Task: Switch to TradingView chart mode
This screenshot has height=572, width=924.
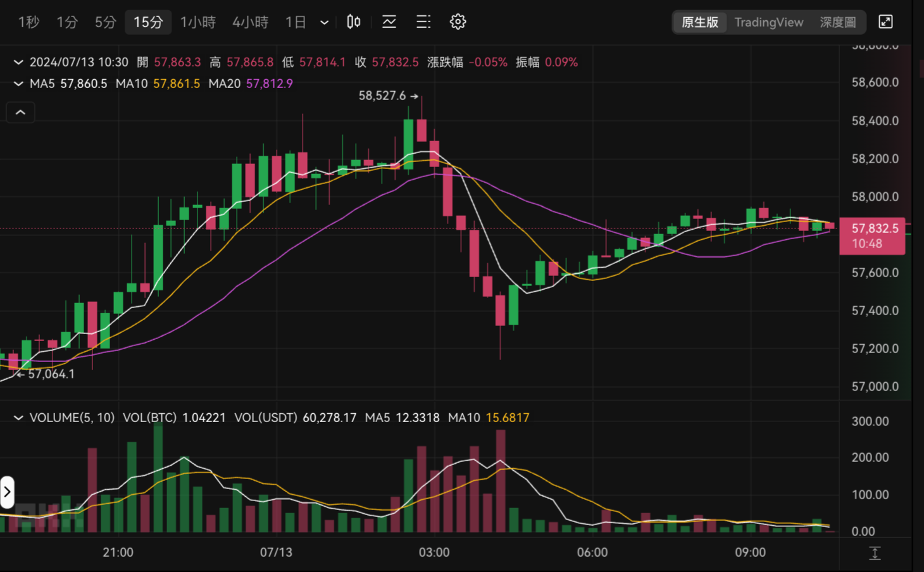Action: coord(768,22)
